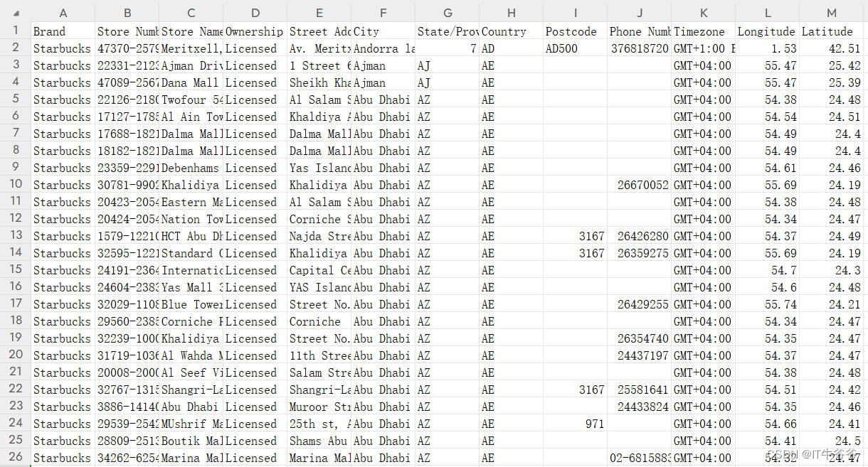
Task: Select latitude cell 42.51
Action: [831, 48]
